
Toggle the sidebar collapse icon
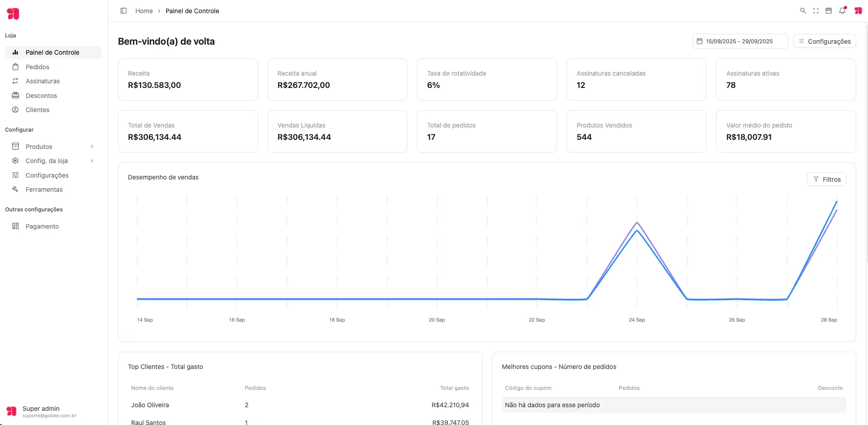point(123,11)
